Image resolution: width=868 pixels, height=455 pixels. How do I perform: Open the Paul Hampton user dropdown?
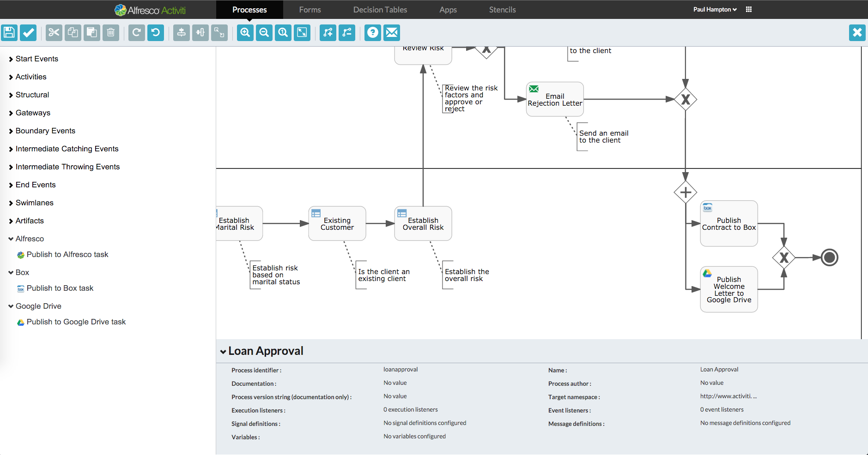[715, 9]
